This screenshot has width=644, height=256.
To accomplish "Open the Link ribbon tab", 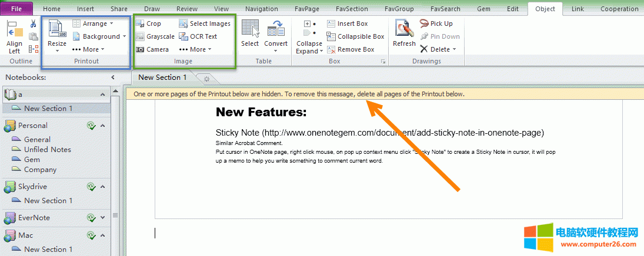I will [x=578, y=9].
